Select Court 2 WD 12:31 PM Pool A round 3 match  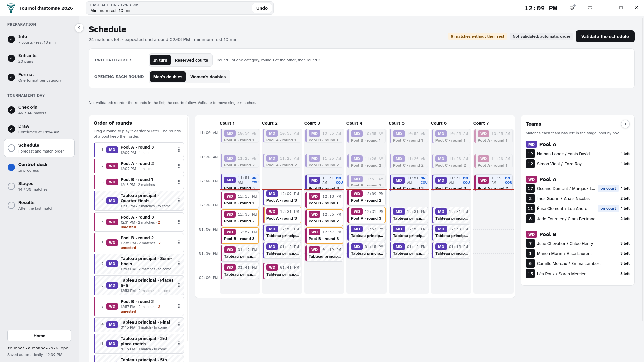point(282,215)
